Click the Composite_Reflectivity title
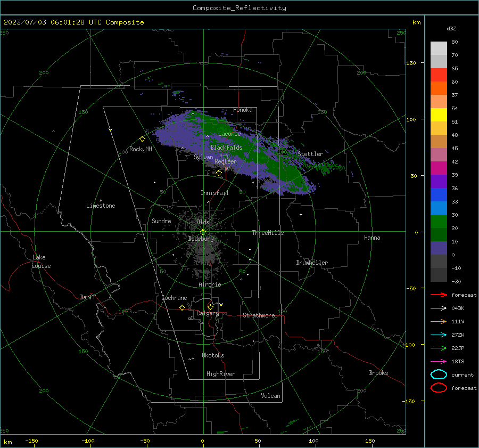Viewport: 479px width, 448px height. tap(239, 8)
